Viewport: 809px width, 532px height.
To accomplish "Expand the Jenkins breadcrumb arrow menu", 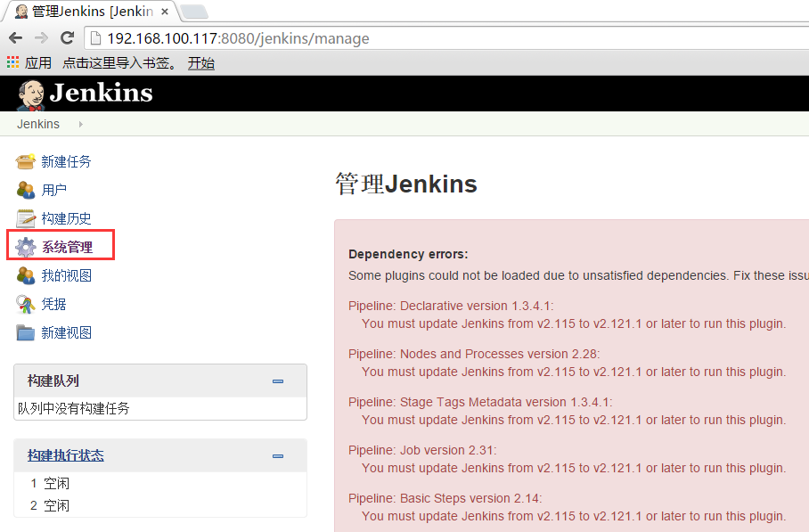I will [80, 125].
